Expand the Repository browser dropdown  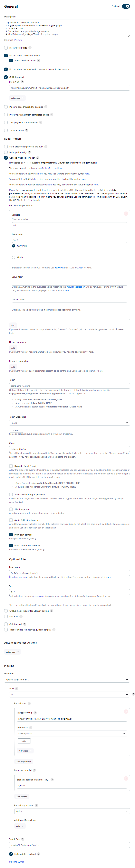click(72, 811)
